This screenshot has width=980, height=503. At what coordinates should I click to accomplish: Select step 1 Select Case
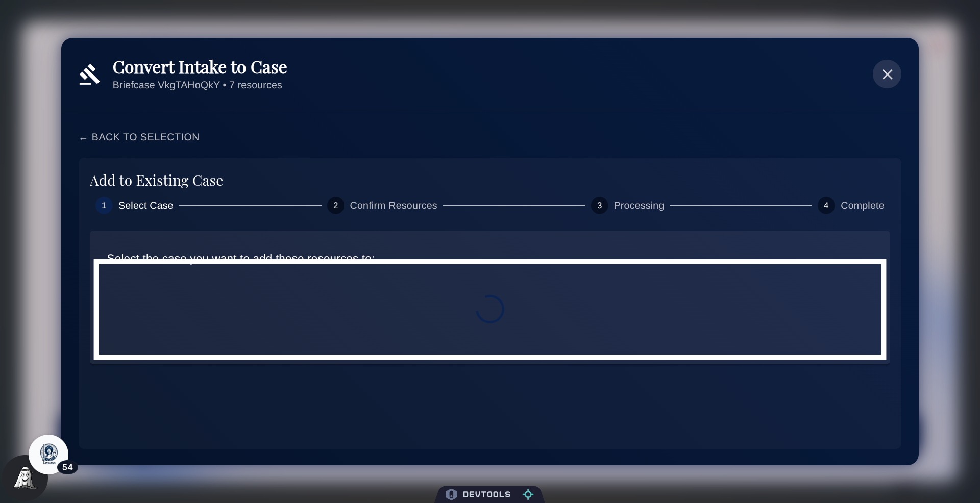pos(134,206)
